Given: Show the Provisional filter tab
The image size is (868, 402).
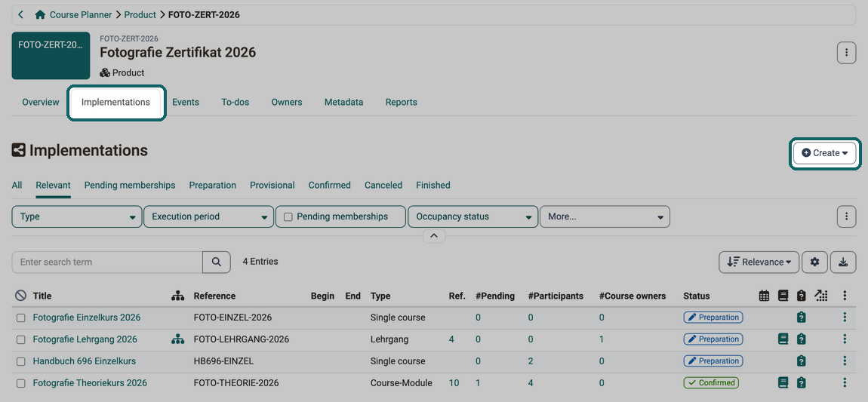Looking at the screenshot, I should point(272,186).
